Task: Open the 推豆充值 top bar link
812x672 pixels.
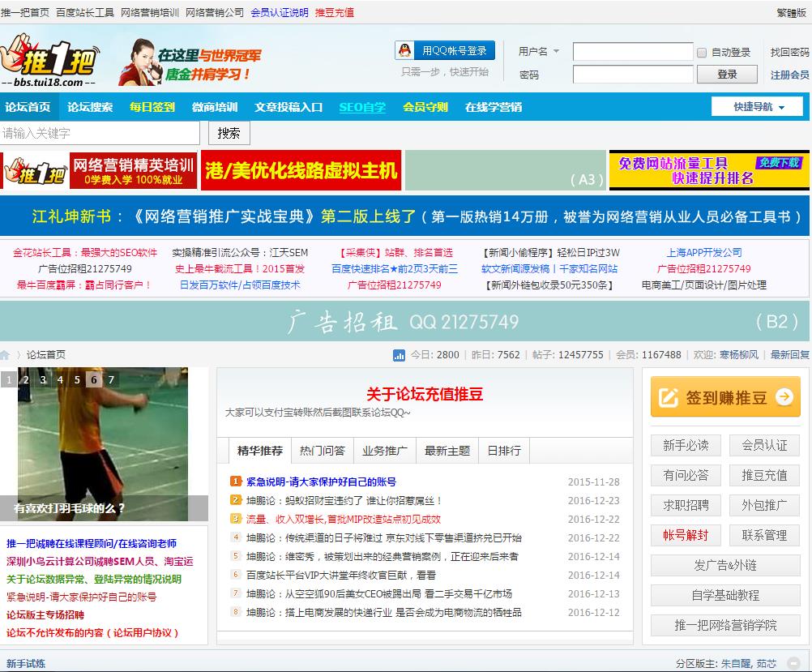Action: tap(335, 12)
